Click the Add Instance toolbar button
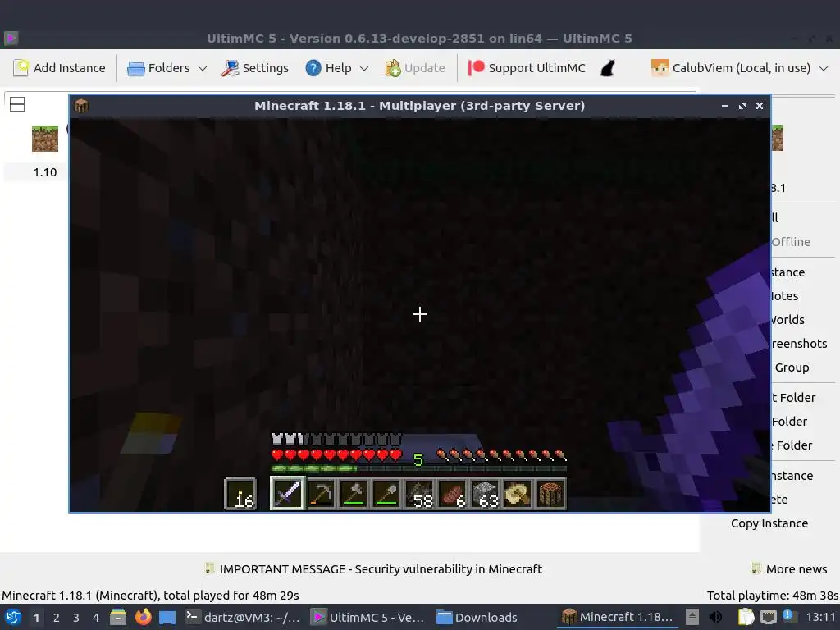The width and height of the screenshot is (840, 630). coord(59,68)
